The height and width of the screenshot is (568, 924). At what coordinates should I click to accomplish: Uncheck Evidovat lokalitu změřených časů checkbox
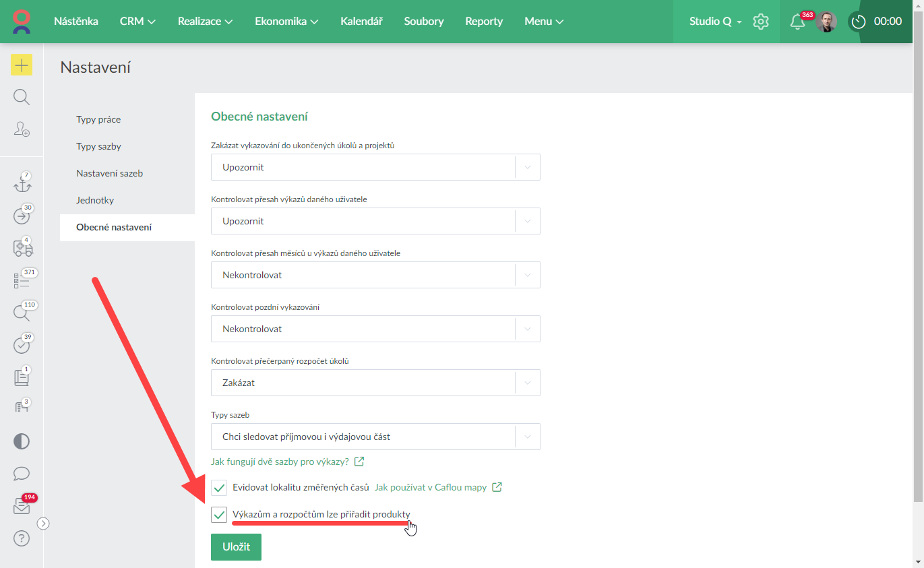tap(219, 487)
